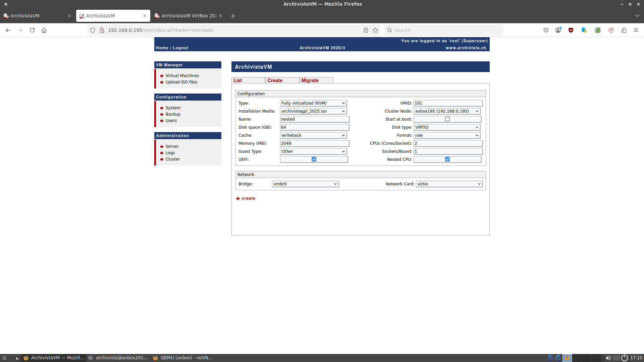Switch to the List tab
The height and width of the screenshot is (362, 644).
point(238,80)
